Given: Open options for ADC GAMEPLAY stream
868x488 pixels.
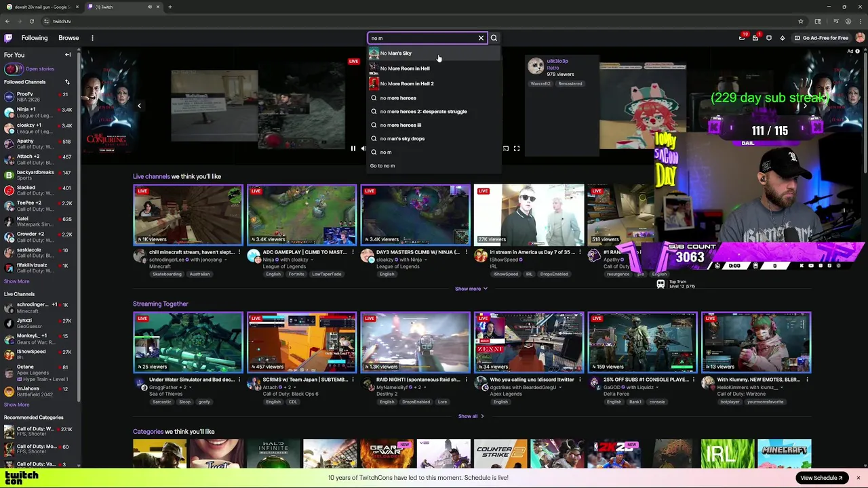Looking at the screenshot, I should tap(353, 252).
